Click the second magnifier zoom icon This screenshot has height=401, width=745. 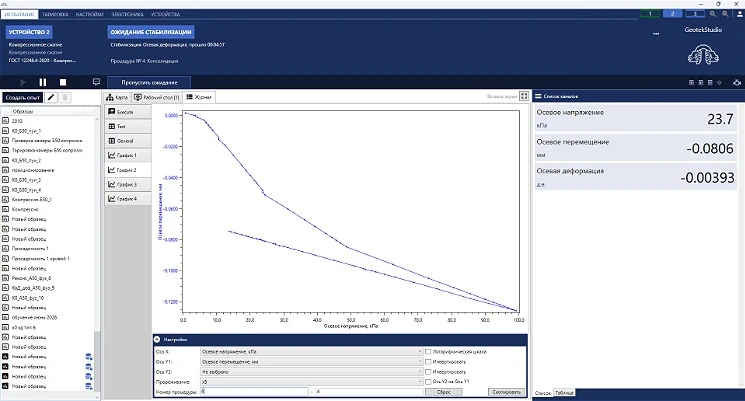pos(725,14)
